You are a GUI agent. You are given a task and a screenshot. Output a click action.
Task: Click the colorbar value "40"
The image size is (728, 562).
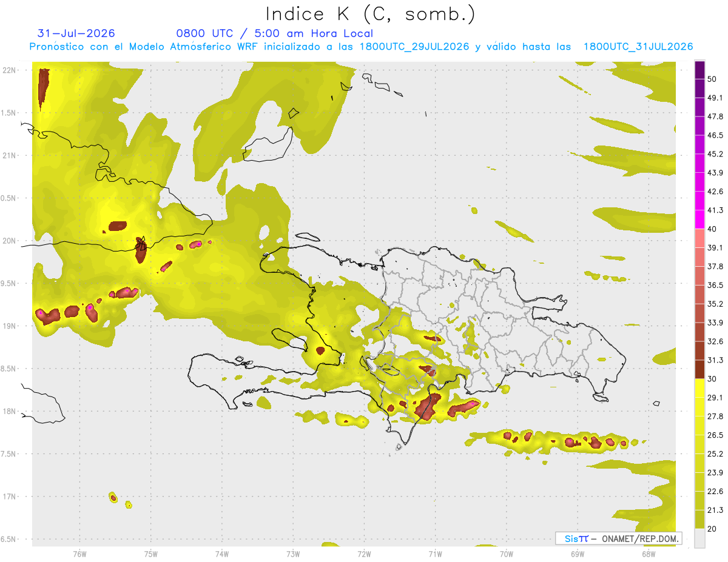[x=713, y=229]
